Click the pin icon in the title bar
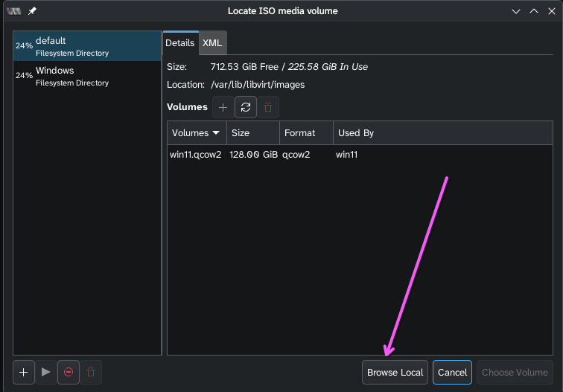This screenshot has width=563, height=392. coord(32,11)
